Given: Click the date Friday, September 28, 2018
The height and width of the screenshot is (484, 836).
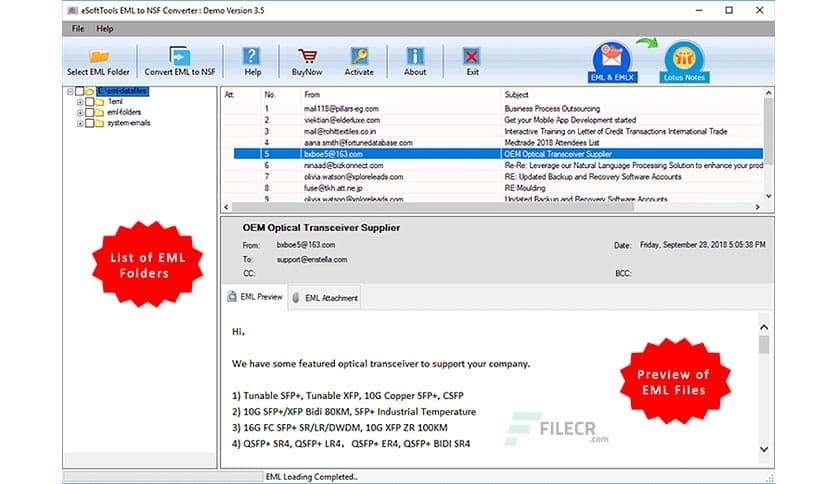Looking at the screenshot, I should 703,245.
